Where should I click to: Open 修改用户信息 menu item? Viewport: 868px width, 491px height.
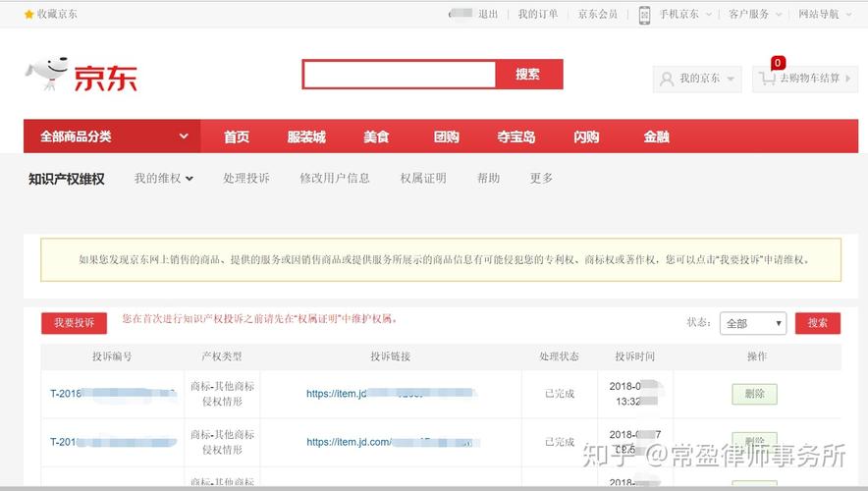coord(335,179)
